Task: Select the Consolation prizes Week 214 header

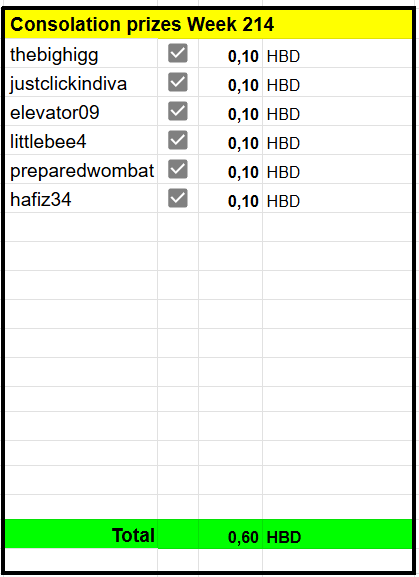Action: pos(208,24)
